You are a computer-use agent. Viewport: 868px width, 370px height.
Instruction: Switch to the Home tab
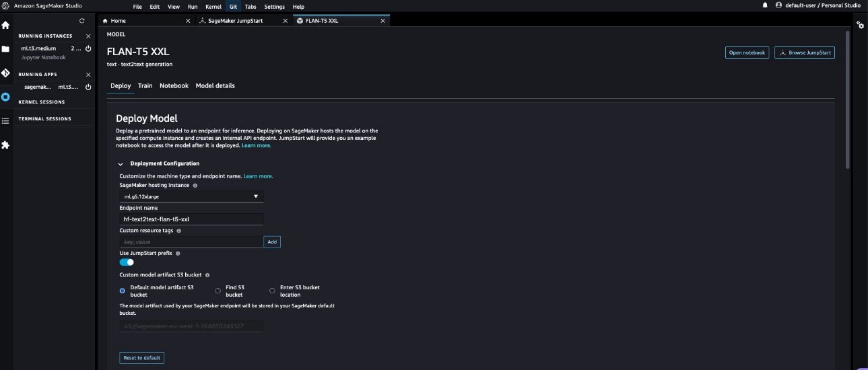click(x=146, y=21)
